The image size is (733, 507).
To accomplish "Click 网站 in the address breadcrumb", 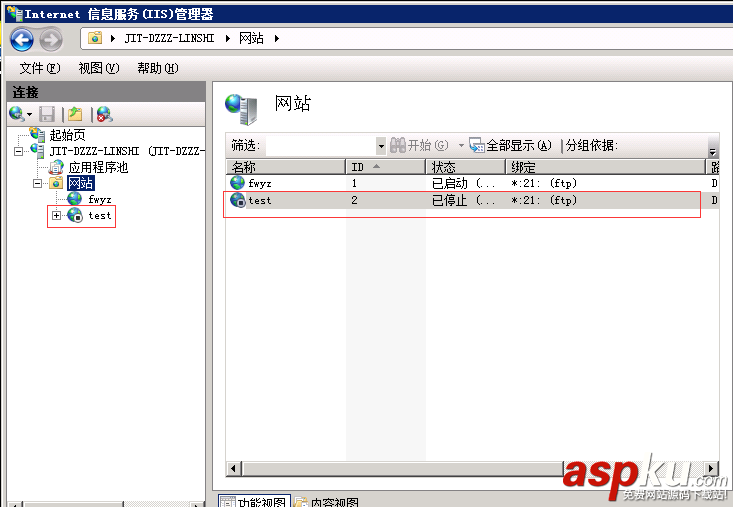I will coord(252,38).
